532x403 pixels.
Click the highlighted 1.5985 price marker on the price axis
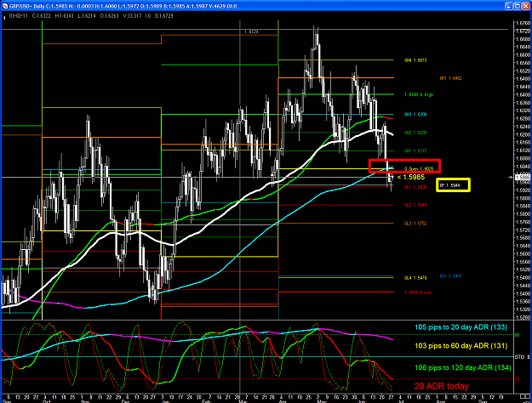click(x=523, y=177)
